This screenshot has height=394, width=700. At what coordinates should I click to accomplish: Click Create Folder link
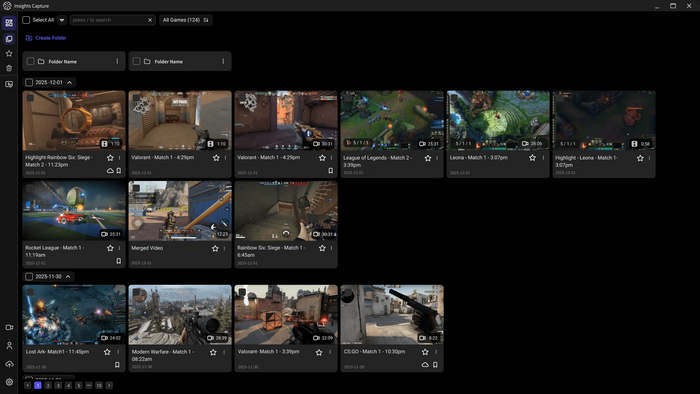[x=46, y=38]
